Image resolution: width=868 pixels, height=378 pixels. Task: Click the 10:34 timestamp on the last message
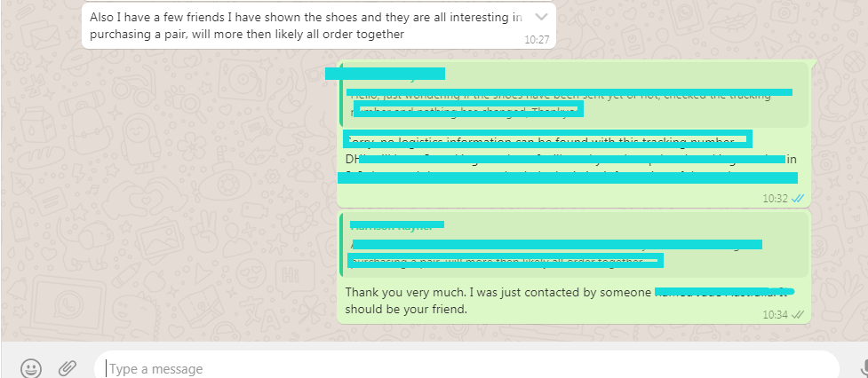(x=775, y=314)
